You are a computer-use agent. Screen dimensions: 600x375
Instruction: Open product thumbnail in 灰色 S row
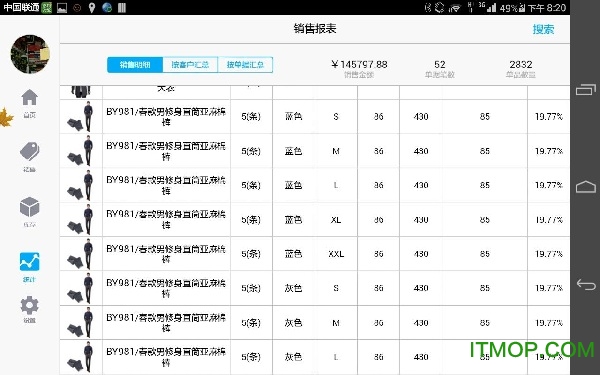(81, 288)
